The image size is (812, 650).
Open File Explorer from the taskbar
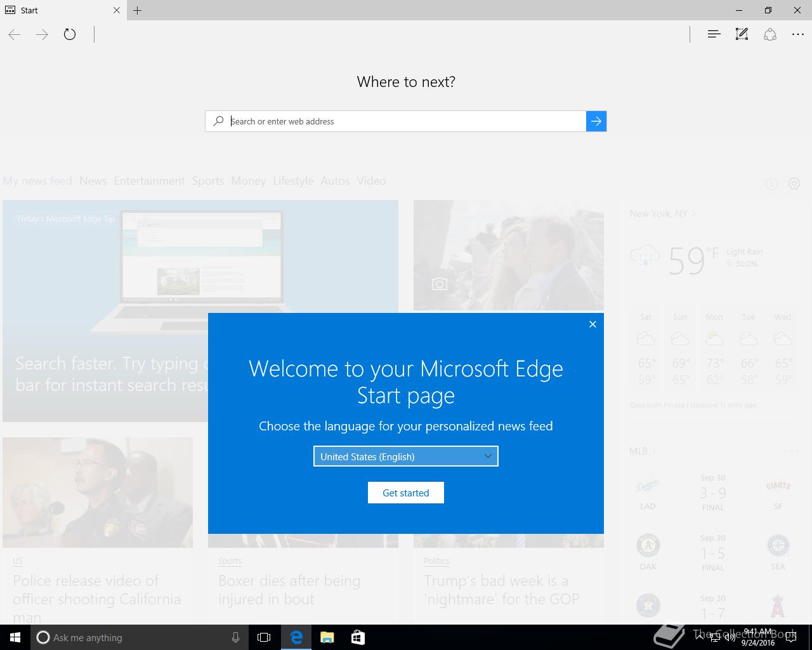[327, 637]
